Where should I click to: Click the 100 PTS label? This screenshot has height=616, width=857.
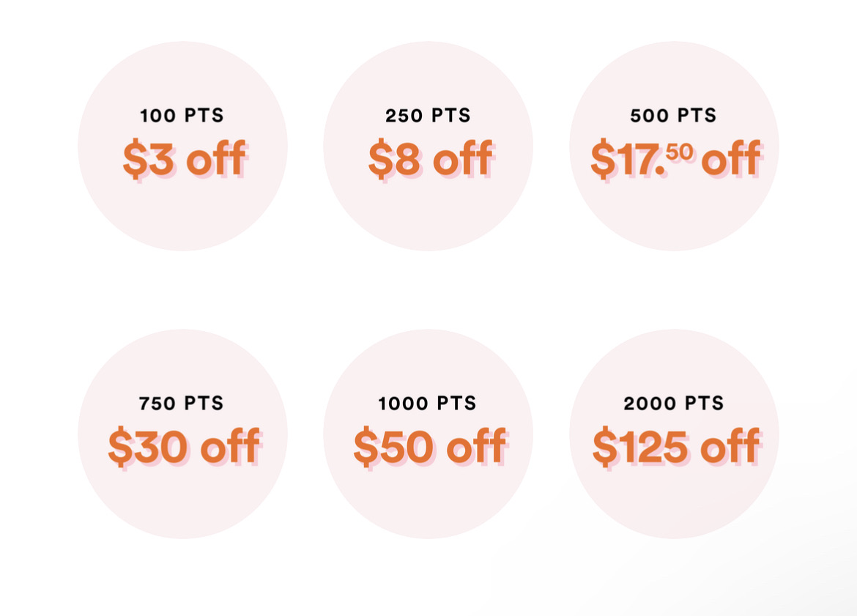(182, 116)
